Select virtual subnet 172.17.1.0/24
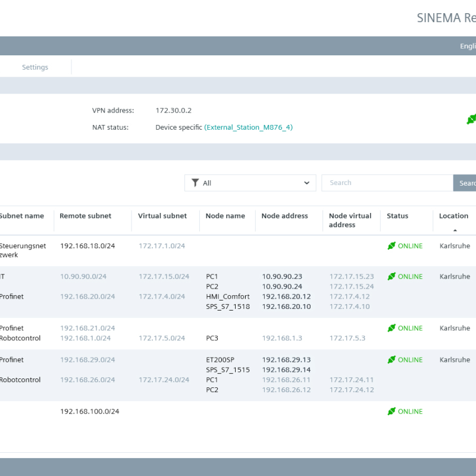Image resolution: width=476 pixels, height=476 pixels. [162, 246]
